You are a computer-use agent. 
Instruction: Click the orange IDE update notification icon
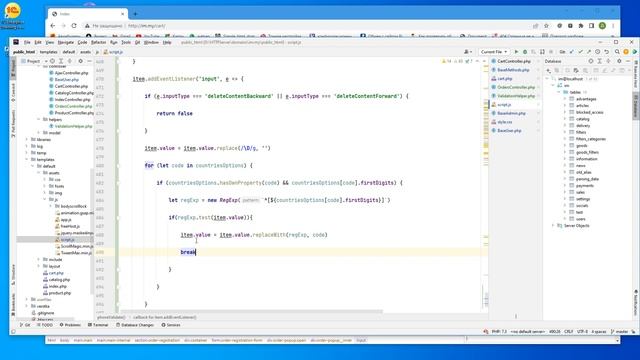626,52
